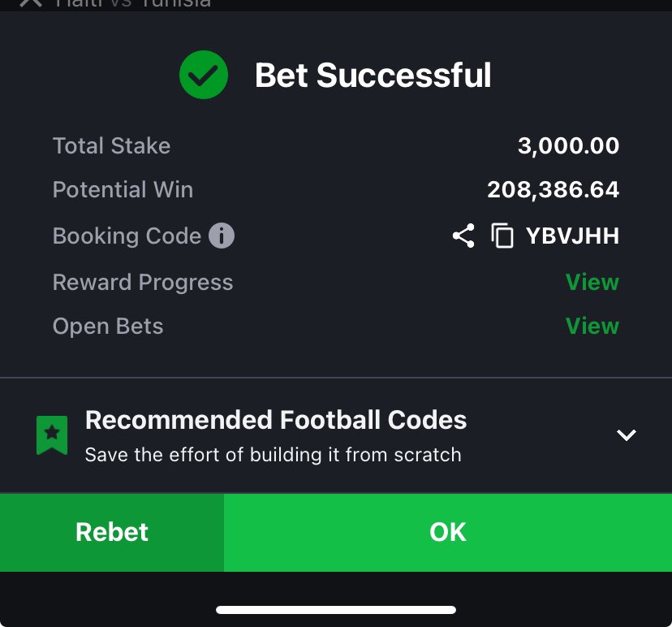Tap the home indicator bar
The width and height of the screenshot is (672, 627).
336,610
